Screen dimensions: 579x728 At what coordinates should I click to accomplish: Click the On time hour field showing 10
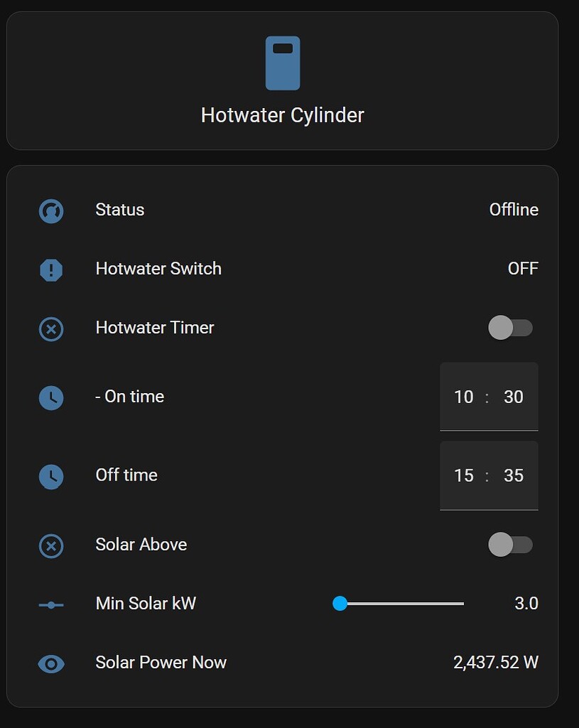[x=464, y=397]
